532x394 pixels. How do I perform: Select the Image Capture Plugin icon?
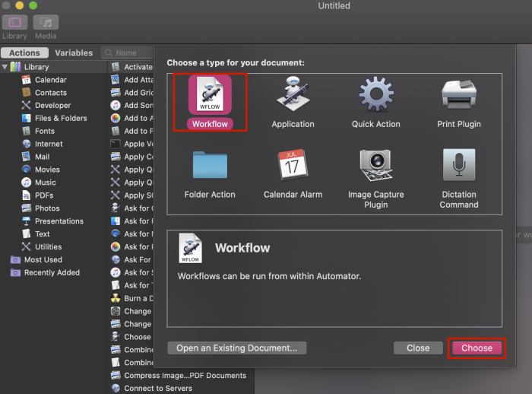tap(376, 165)
